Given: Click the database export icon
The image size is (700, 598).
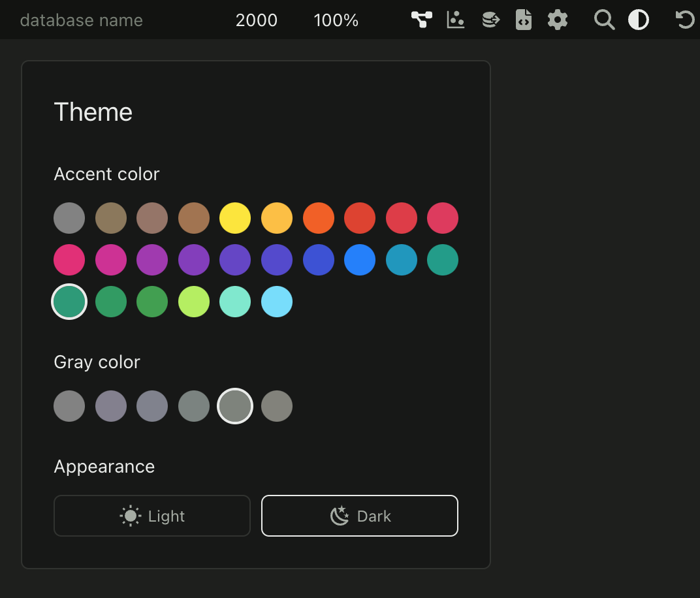Looking at the screenshot, I should pos(490,20).
